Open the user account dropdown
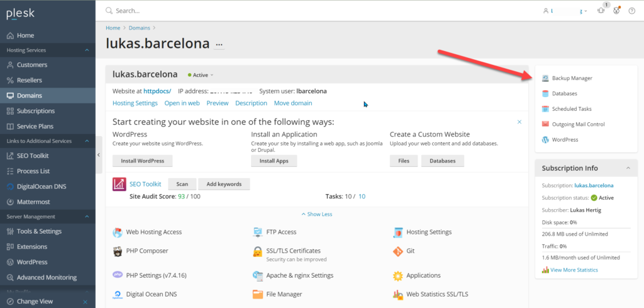644x308 pixels. tap(565, 11)
